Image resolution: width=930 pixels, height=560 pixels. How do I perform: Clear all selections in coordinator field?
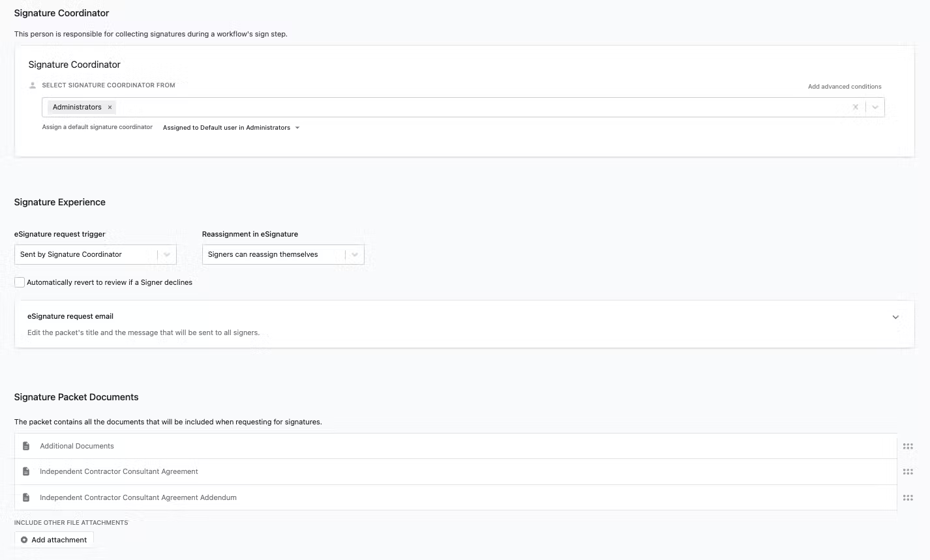(855, 108)
